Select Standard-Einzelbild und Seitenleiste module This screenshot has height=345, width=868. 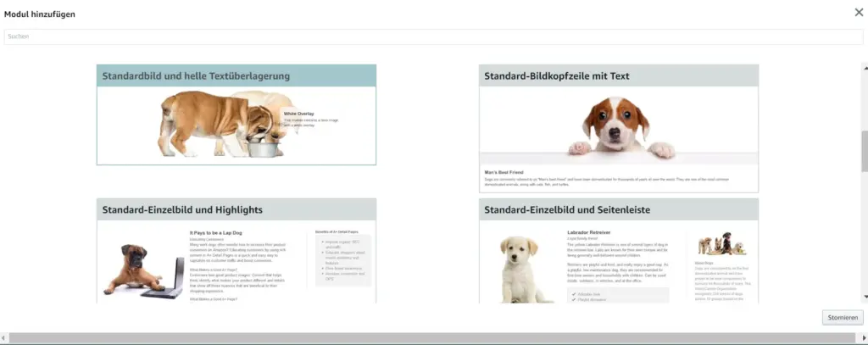[618, 251]
